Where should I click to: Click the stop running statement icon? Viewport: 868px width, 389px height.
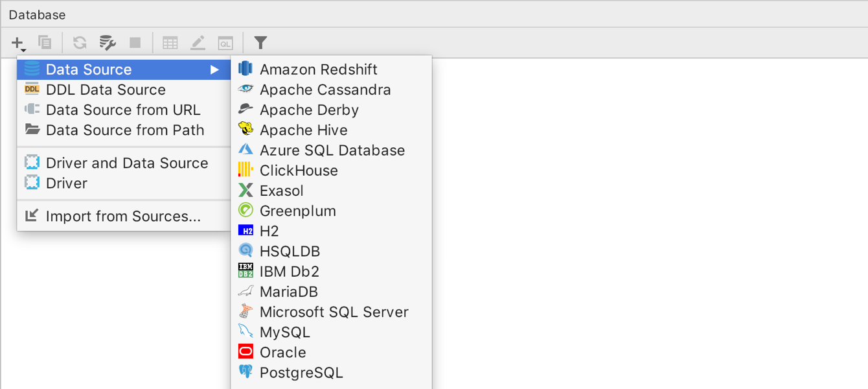135,42
